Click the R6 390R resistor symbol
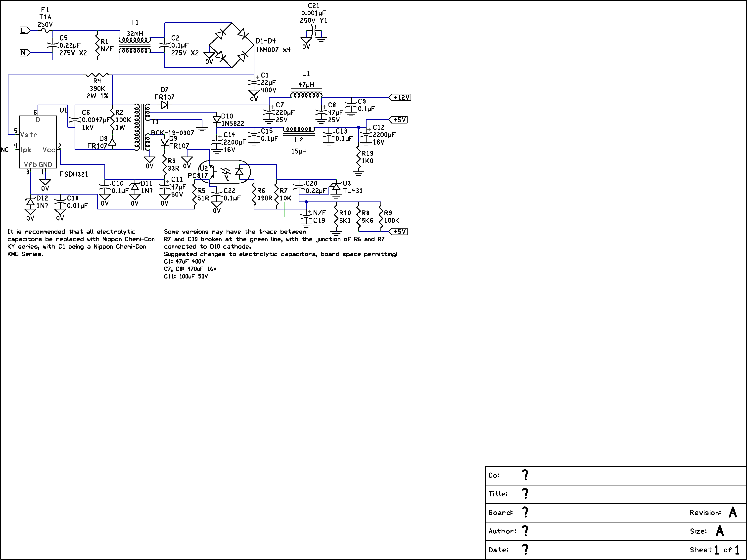This screenshot has height=560, width=747. coord(254,194)
